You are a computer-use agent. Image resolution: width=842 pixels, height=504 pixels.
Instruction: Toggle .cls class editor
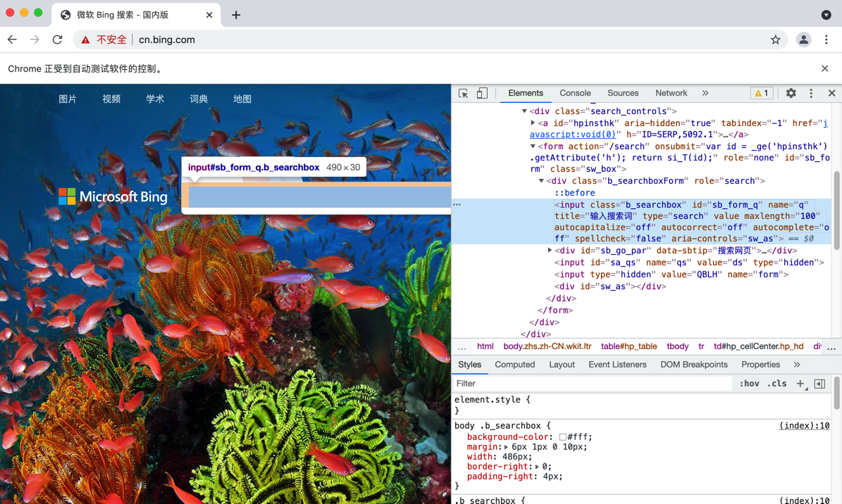pyautogui.click(x=777, y=384)
